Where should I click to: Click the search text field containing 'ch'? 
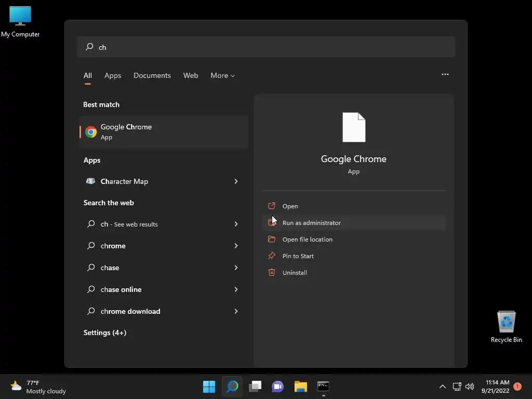coord(266,47)
